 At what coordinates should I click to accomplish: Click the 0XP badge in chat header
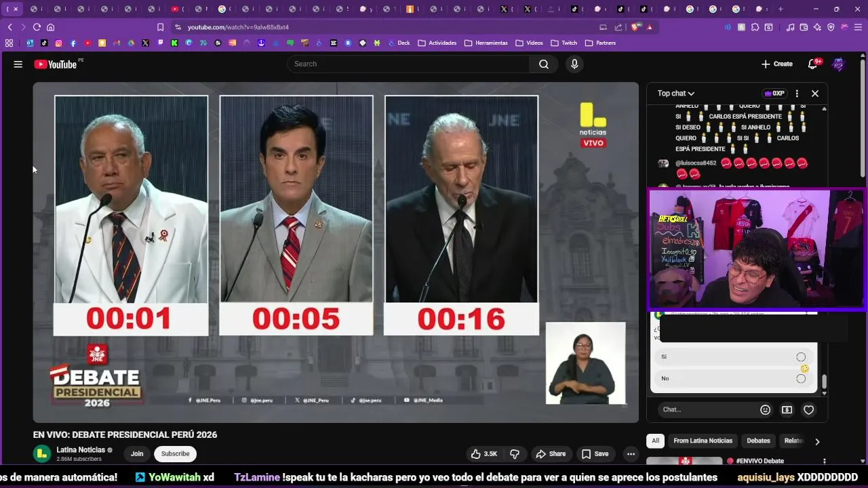774,94
